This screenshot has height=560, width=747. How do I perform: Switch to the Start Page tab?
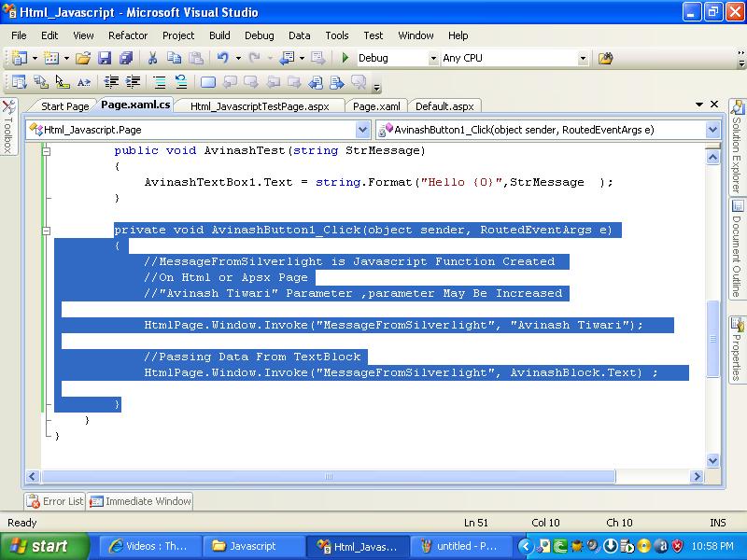(64, 106)
